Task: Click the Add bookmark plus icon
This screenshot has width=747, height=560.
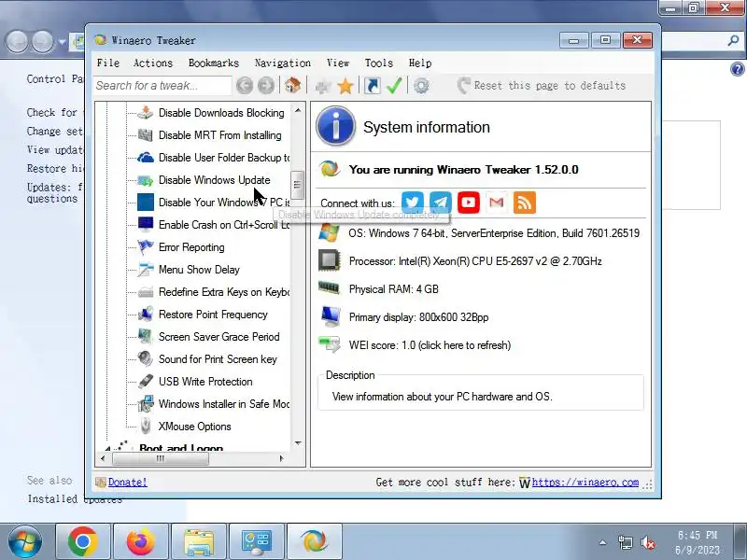Action: coord(323,86)
